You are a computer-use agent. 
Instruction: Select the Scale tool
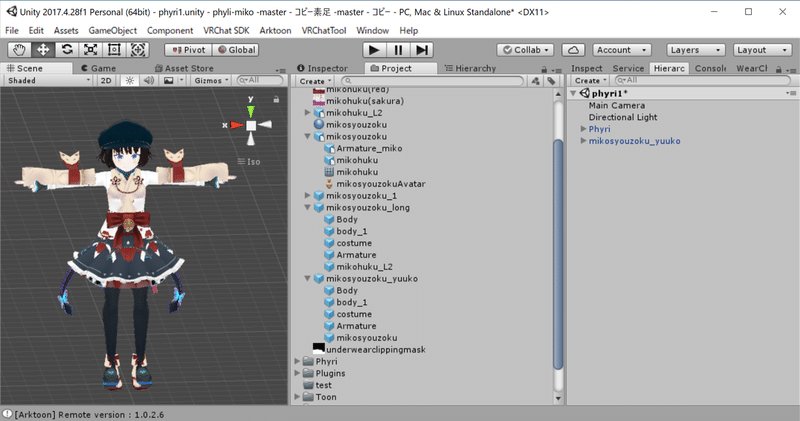point(90,49)
